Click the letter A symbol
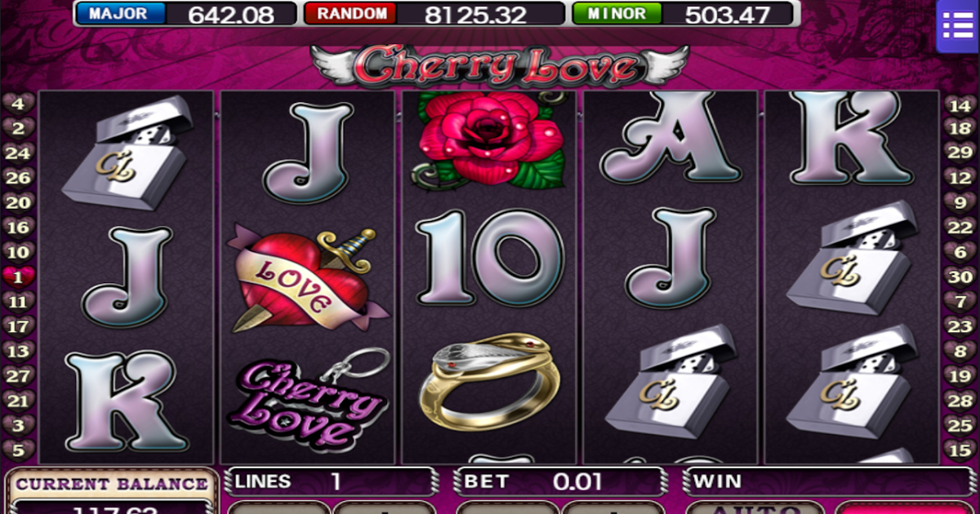The width and height of the screenshot is (980, 514). tap(671, 137)
